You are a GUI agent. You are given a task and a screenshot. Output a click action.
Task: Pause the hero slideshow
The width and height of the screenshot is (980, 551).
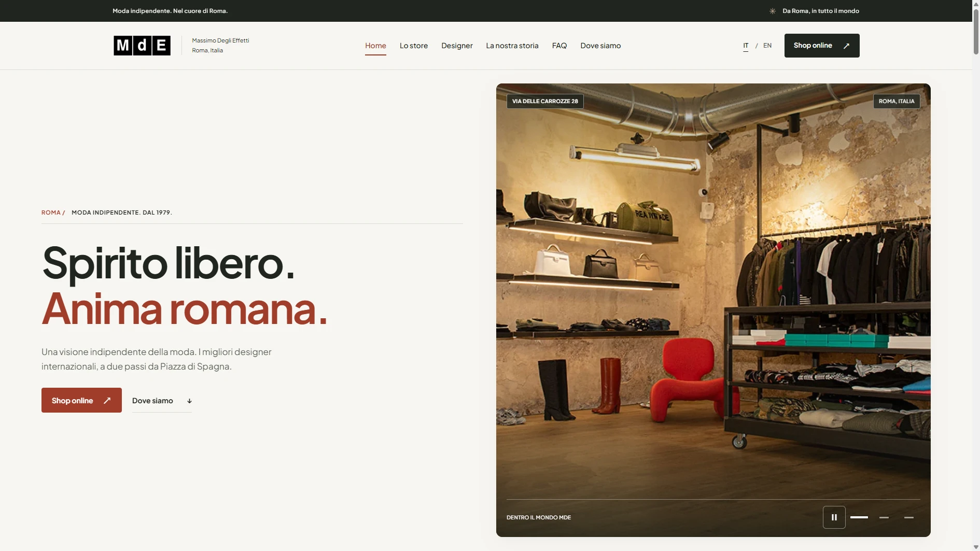pos(834,517)
